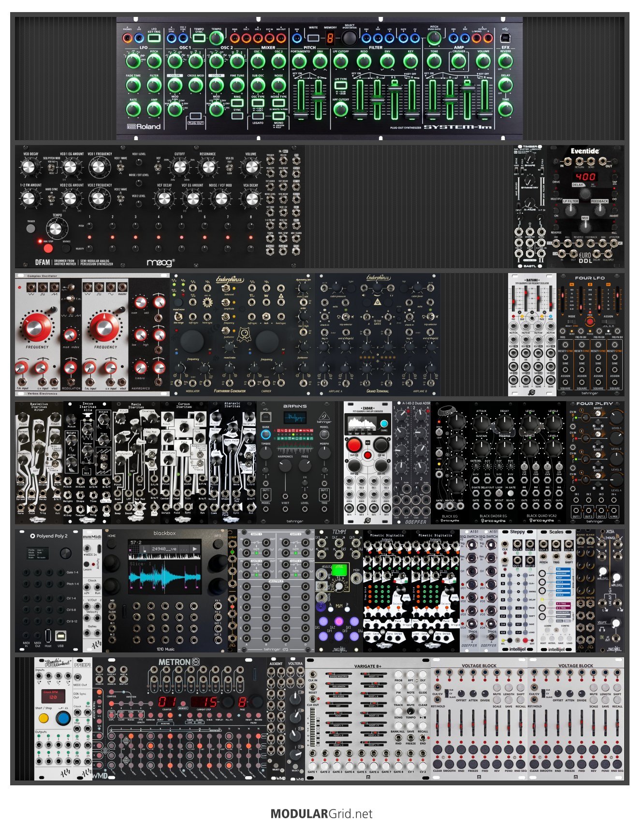
Task: Click the WRITE button on System-1m
Action: [x=313, y=38]
